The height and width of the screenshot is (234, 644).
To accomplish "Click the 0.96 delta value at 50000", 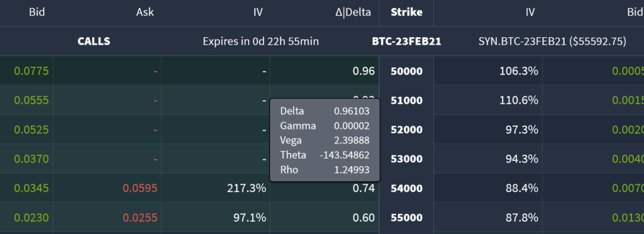I will click(x=364, y=71).
